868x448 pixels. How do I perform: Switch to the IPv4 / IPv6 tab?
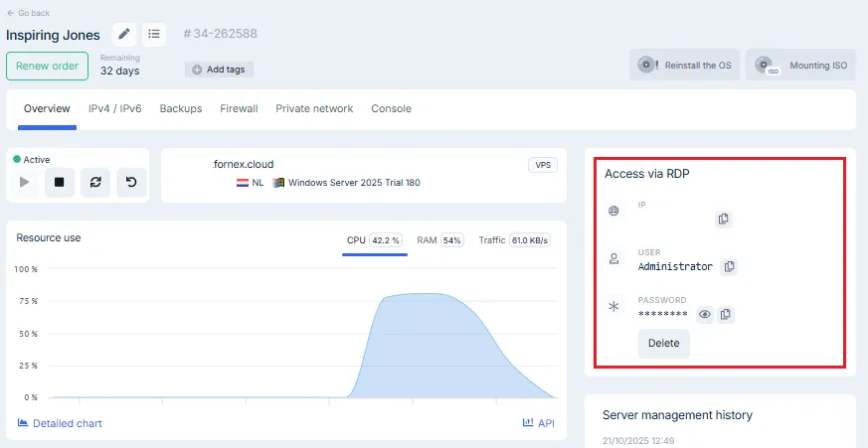pyautogui.click(x=114, y=108)
